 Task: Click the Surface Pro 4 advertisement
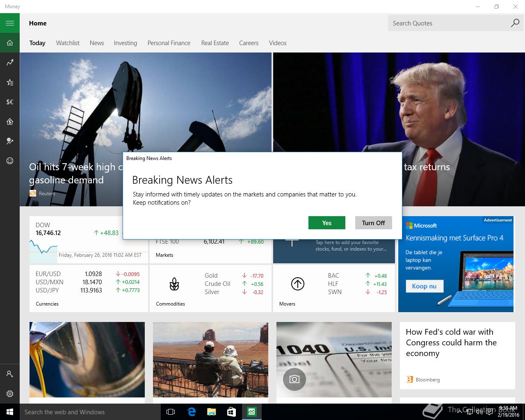(x=456, y=264)
